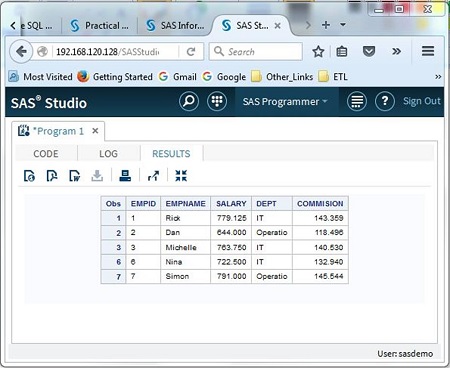Click the User: sasdemo status text
The image size is (450, 368).
pos(405,354)
